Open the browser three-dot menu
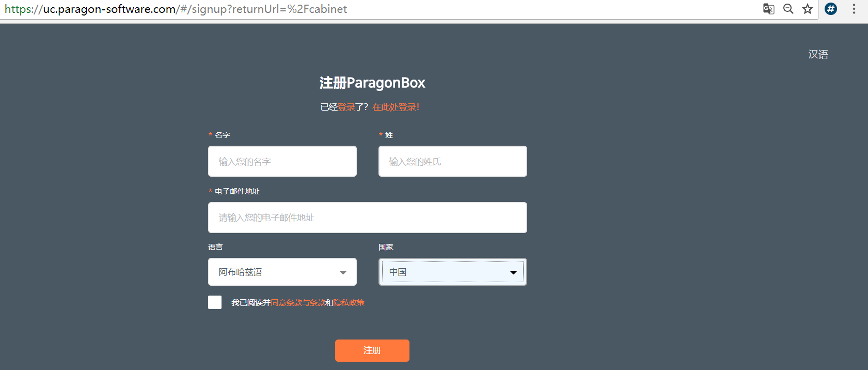Image resolution: width=868 pixels, height=370 pixels. [854, 9]
